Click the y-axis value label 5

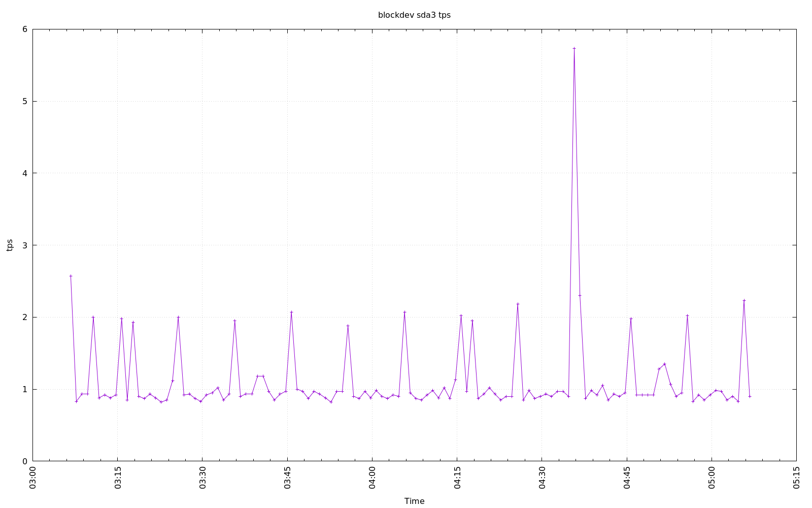24,102
